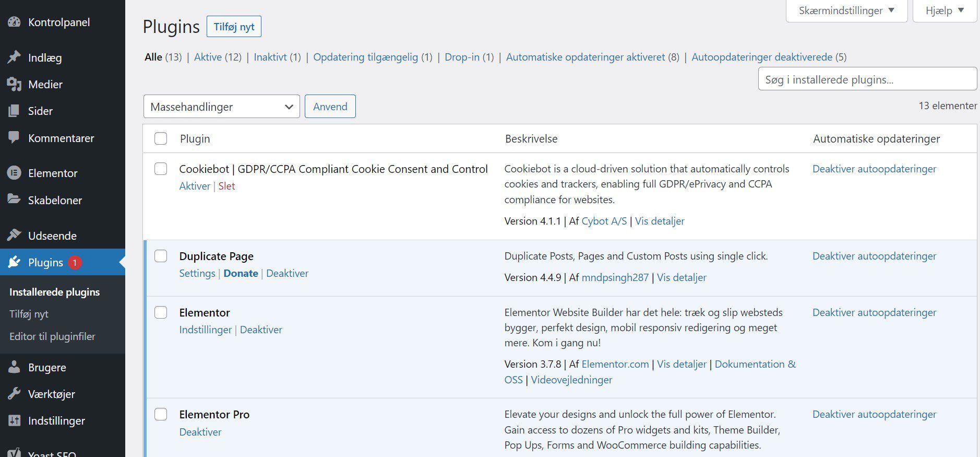980x457 pixels.
Task: Open the Sider menu item
Action: [40, 111]
